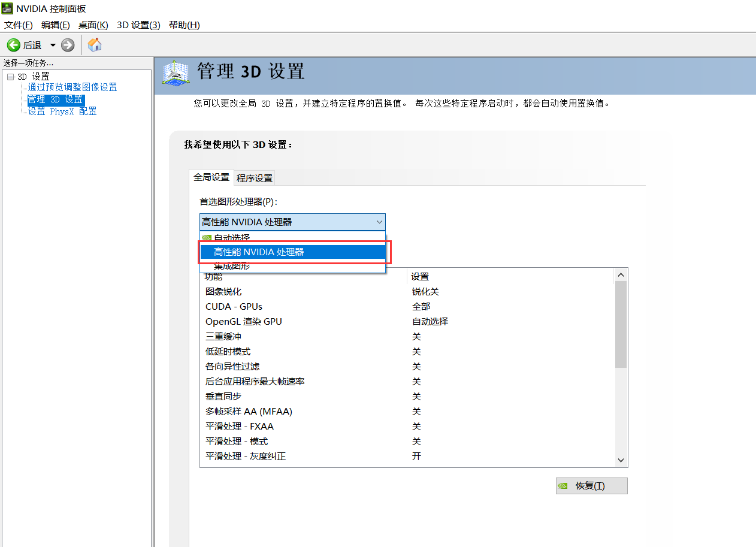Image resolution: width=756 pixels, height=547 pixels.
Task: Open the 文件(F) menu
Action: [19, 25]
